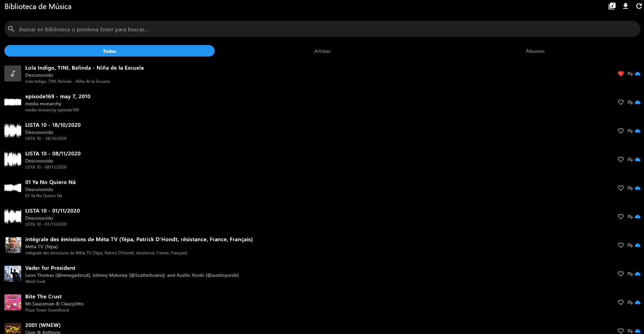Screen dimensions: 644x334
Task: Favorite "LISTA 10 - 08/11/2020"
Action: coord(621,159)
